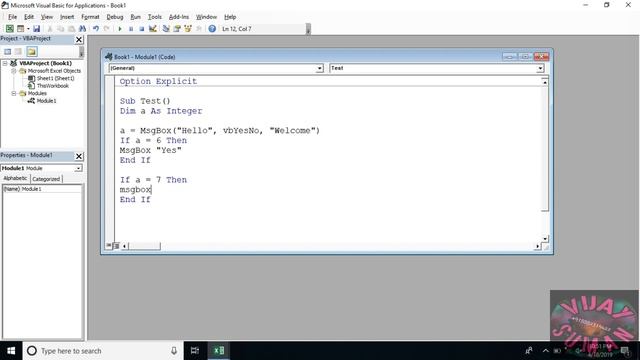Select Sheet1 (Sheet1) in project tree
The image size is (640, 360).
pyautogui.click(x=56, y=78)
